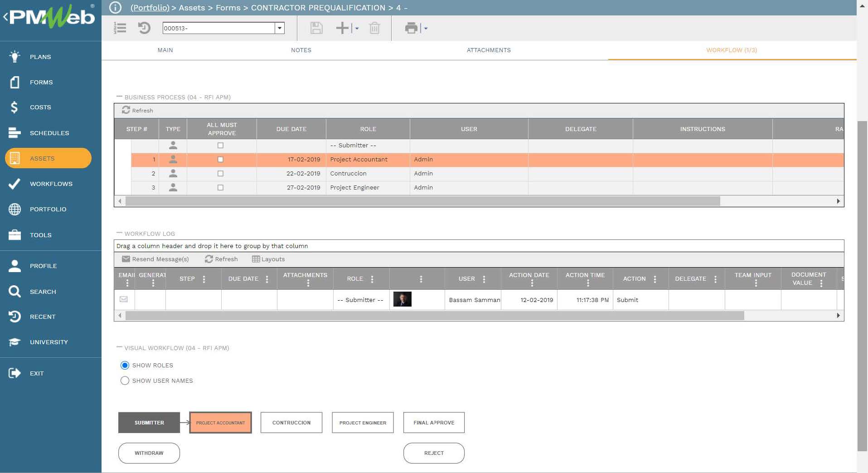
Task: Open the Print icon in the toolbar
Action: pyautogui.click(x=411, y=28)
